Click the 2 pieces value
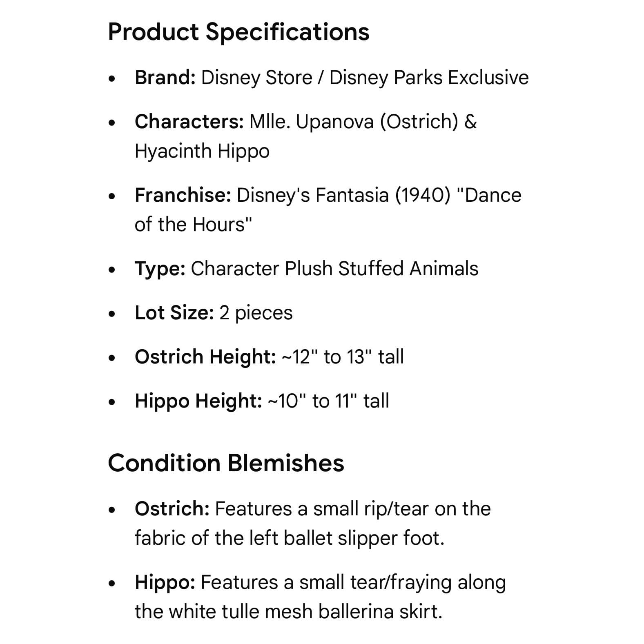Viewport: 644px width, 644px height. (x=256, y=313)
